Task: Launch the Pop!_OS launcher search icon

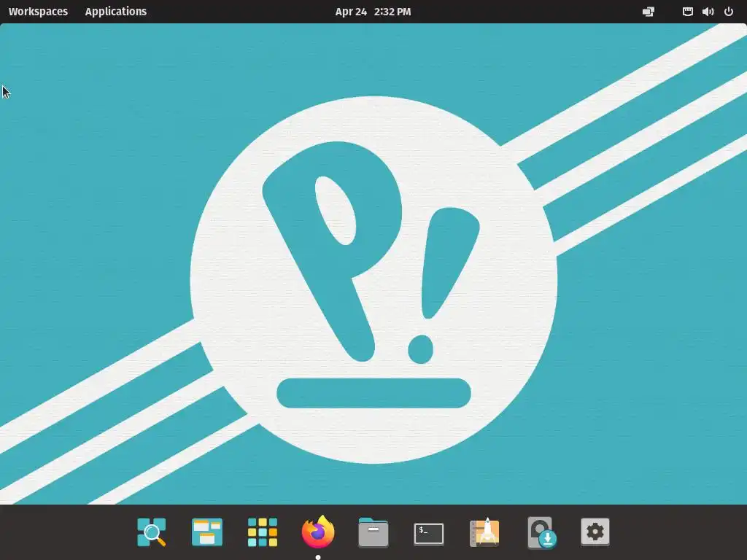Action: click(x=152, y=532)
